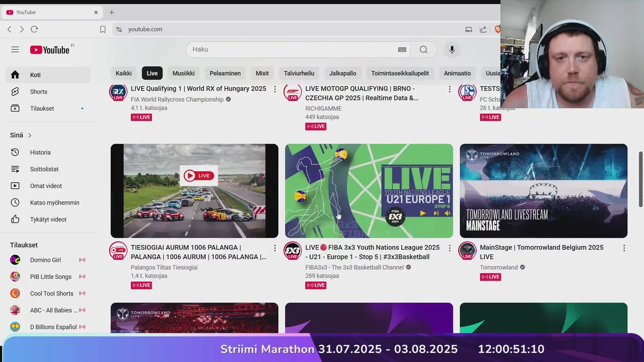Open the Tomorrowland Livestream Mainstage thumbnail
Viewport: 644px width, 362px height.
point(543,191)
